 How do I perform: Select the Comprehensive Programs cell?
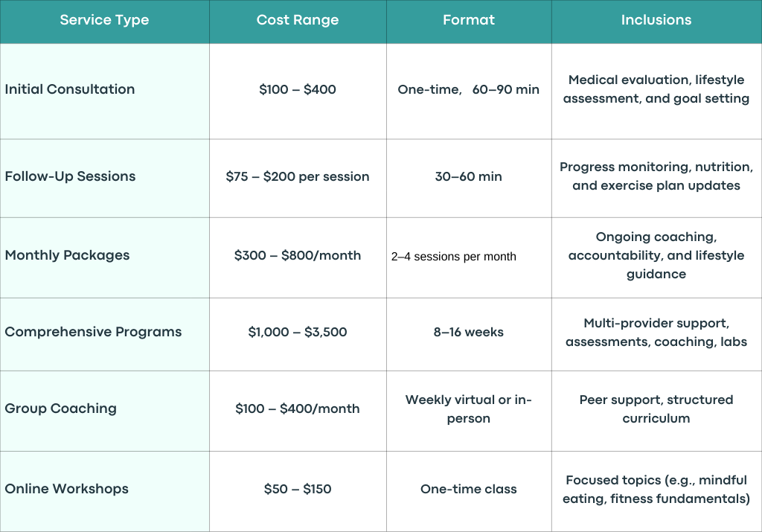(x=104, y=334)
